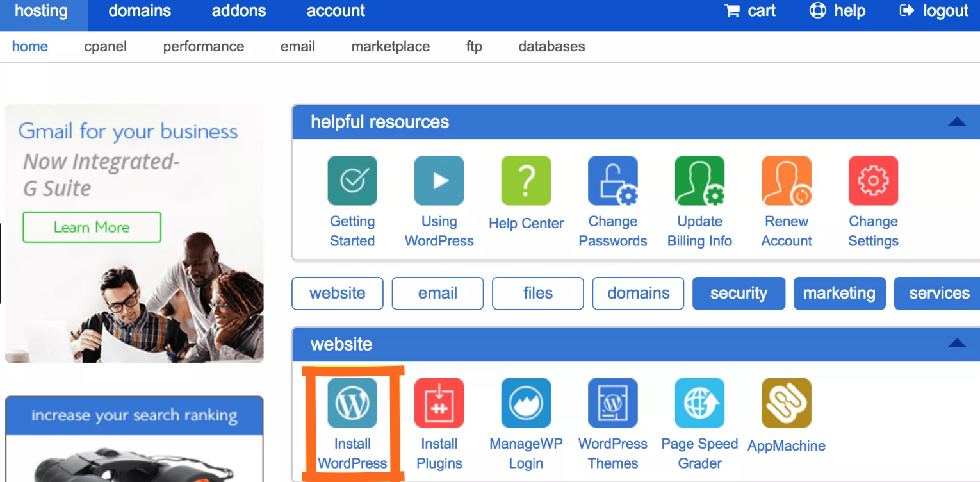This screenshot has width=980, height=482.
Task: Click the Update Billing Info icon
Action: click(699, 181)
